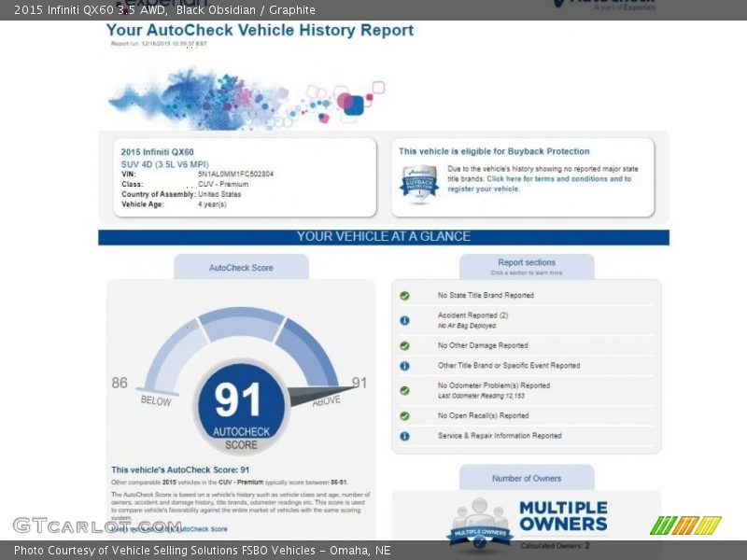
Task: Open the Number of Owners tab header
Action: (x=527, y=478)
